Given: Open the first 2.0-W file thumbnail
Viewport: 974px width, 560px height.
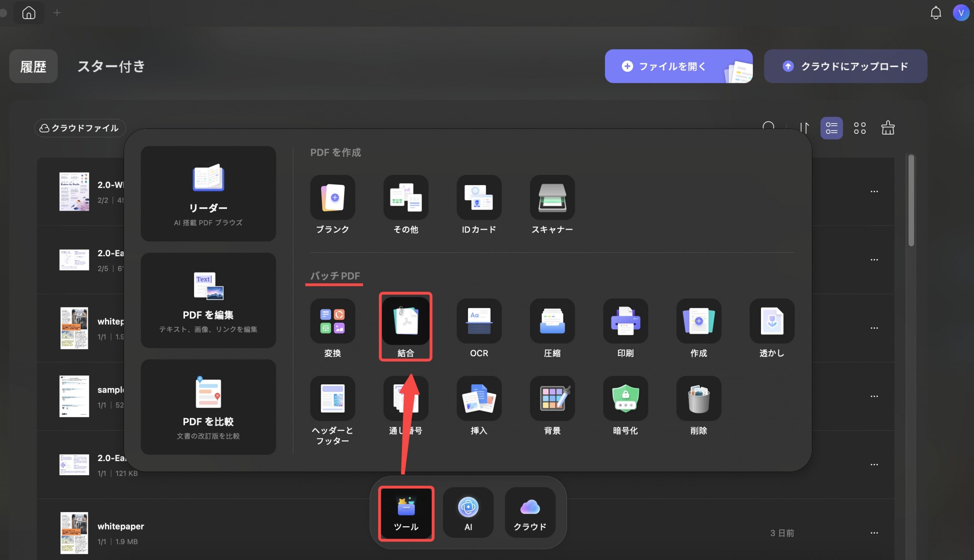Looking at the screenshot, I should pos(74,192).
